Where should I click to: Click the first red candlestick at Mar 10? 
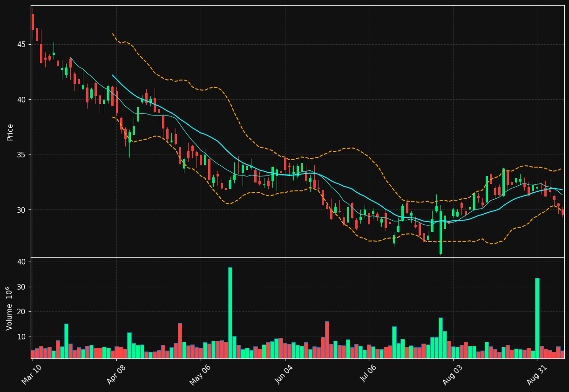(33, 21)
